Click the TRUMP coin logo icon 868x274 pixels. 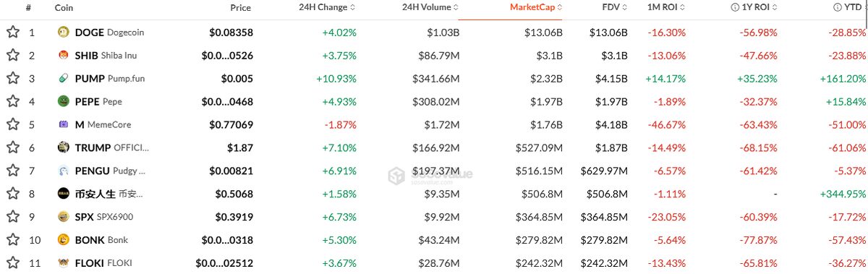(x=63, y=147)
